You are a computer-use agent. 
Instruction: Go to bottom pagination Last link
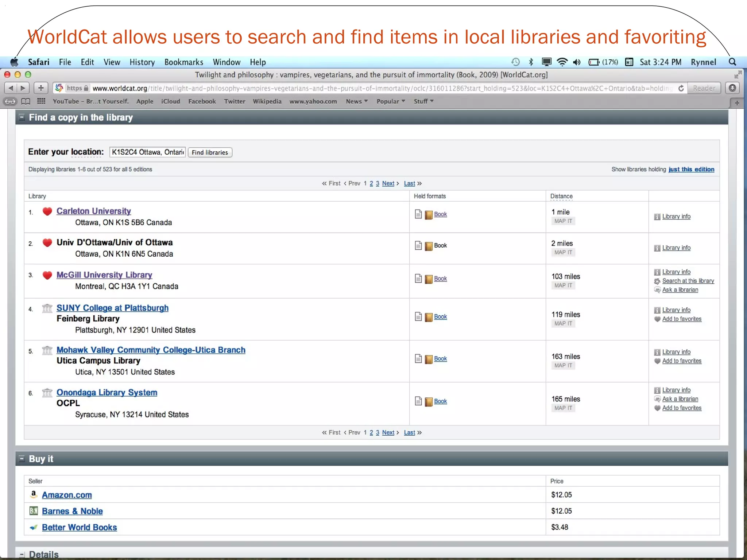[409, 432]
